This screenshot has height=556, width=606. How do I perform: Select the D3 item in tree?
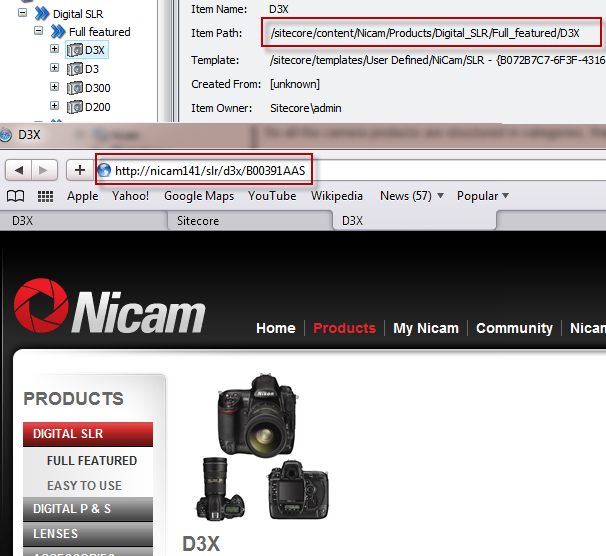(x=92, y=69)
